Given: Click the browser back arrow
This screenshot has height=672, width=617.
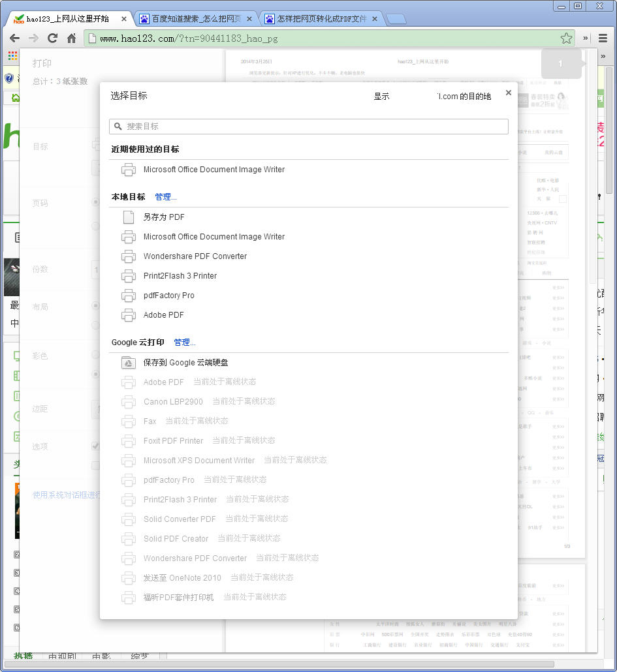Looking at the screenshot, I should pos(14,38).
